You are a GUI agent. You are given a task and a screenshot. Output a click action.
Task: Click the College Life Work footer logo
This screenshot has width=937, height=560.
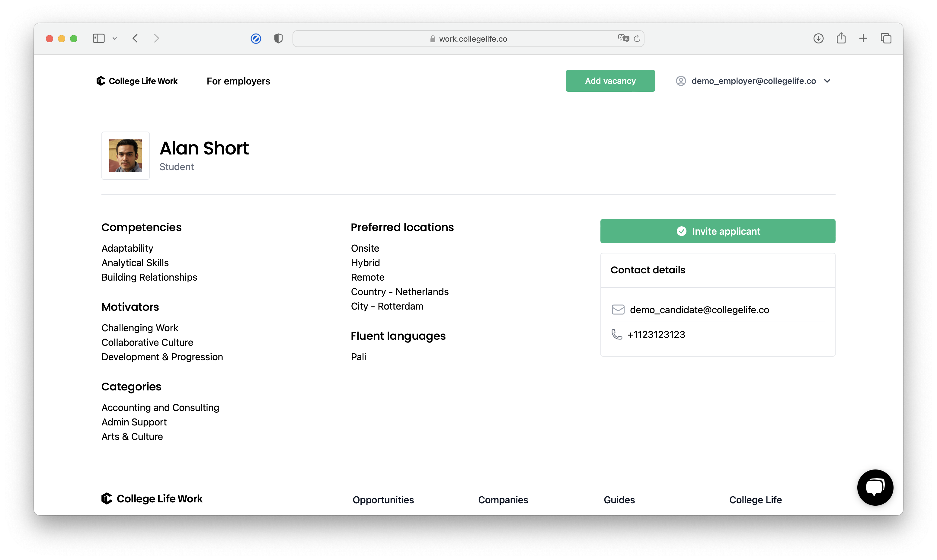pos(152,498)
